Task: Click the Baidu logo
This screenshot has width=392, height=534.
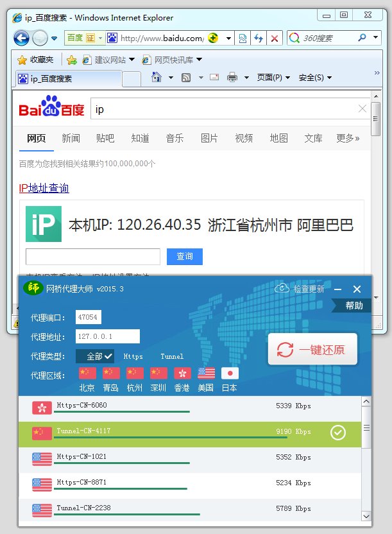Action: click(51, 107)
